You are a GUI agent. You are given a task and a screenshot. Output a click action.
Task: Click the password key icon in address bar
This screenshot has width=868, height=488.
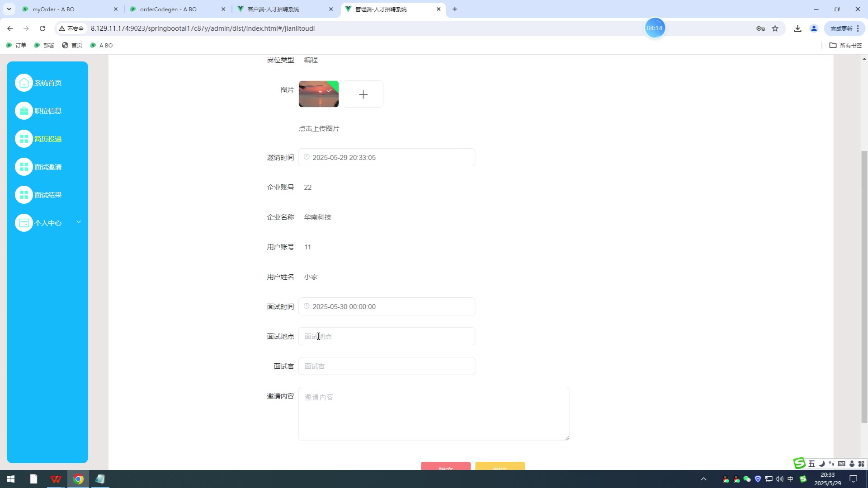click(760, 28)
